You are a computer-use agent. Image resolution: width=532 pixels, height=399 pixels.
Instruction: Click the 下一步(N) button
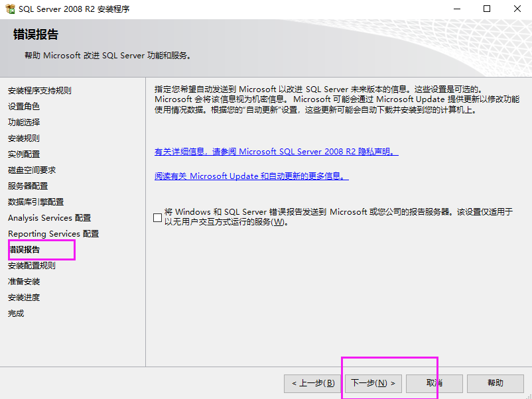(x=372, y=383)
